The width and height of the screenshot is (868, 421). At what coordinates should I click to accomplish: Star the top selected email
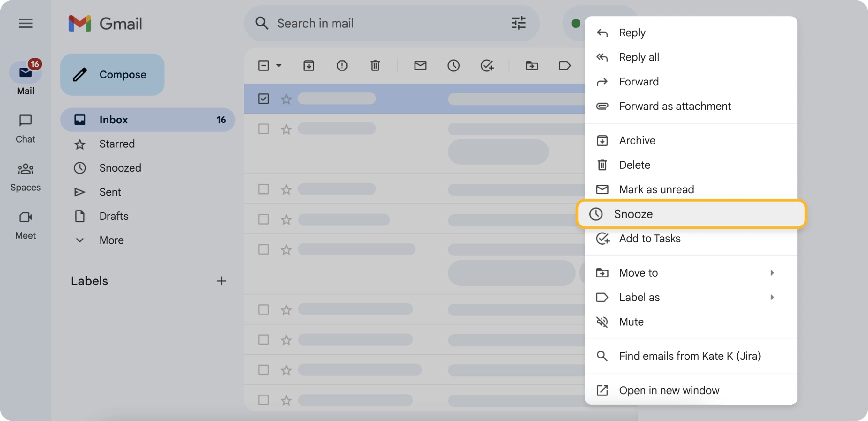click(x=286, y=98)
